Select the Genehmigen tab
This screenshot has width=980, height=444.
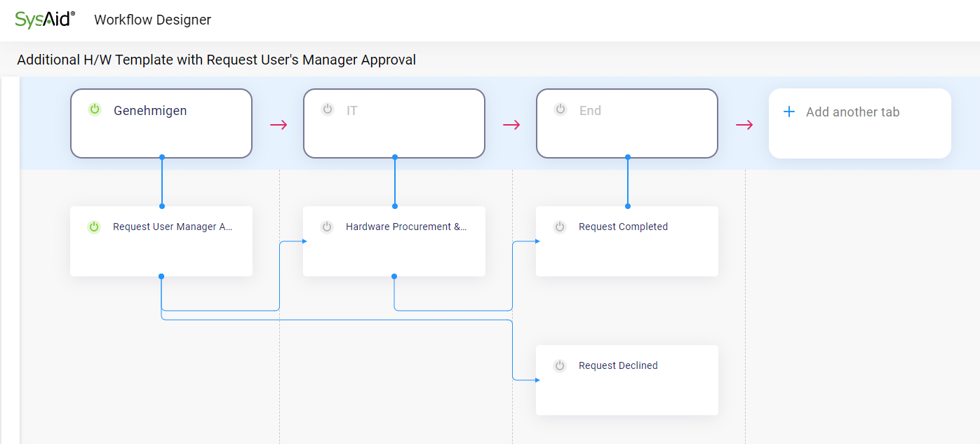coord(161,123)
